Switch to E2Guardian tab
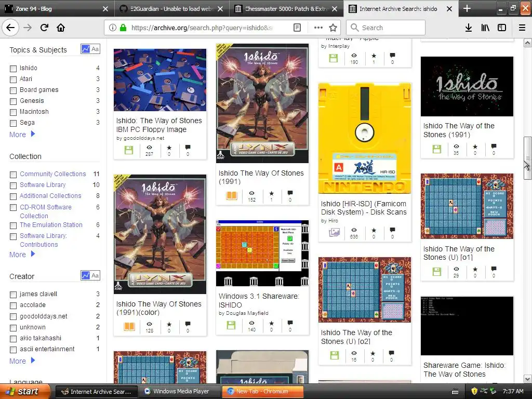This screenshot has width=532, height=399. [x=171, y=9]
